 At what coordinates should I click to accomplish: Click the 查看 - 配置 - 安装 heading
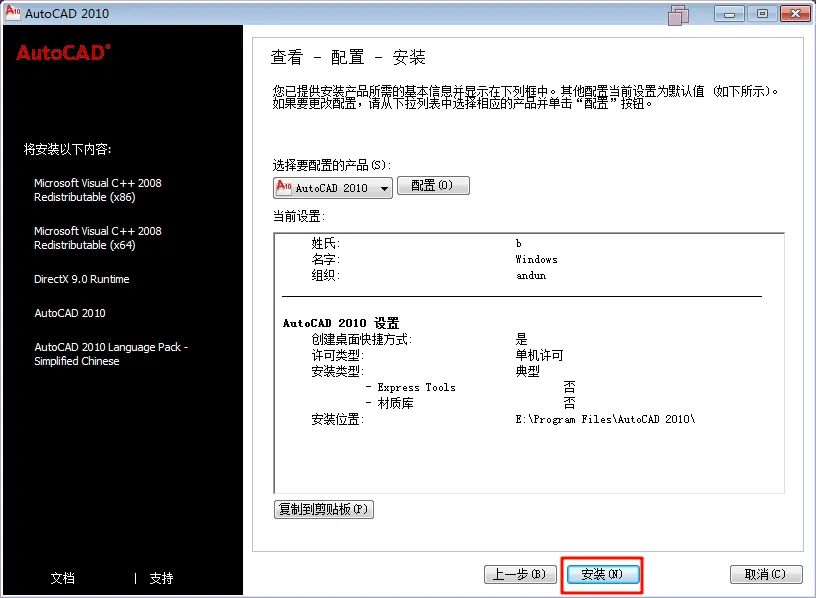(x=348, y=57)
